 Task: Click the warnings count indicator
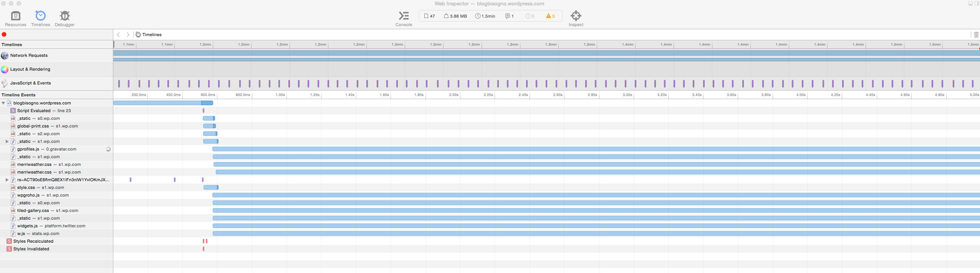point(550,16)
